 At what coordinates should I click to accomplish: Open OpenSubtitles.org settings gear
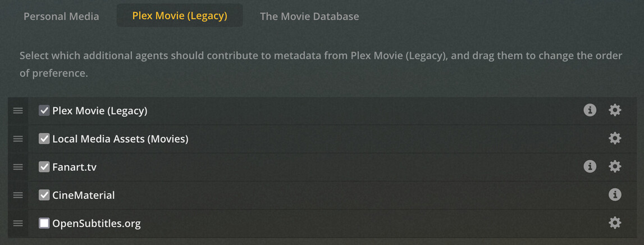coord(615,223)
